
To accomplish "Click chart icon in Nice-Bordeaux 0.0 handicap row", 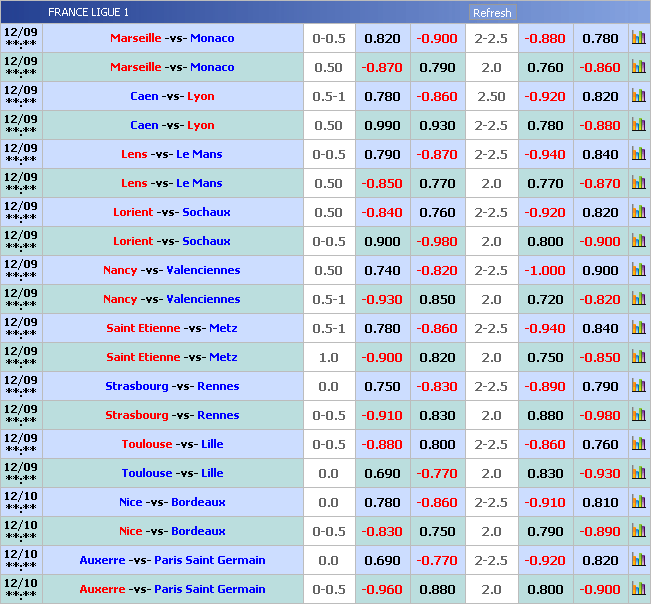I will click(x=638, y=502).
